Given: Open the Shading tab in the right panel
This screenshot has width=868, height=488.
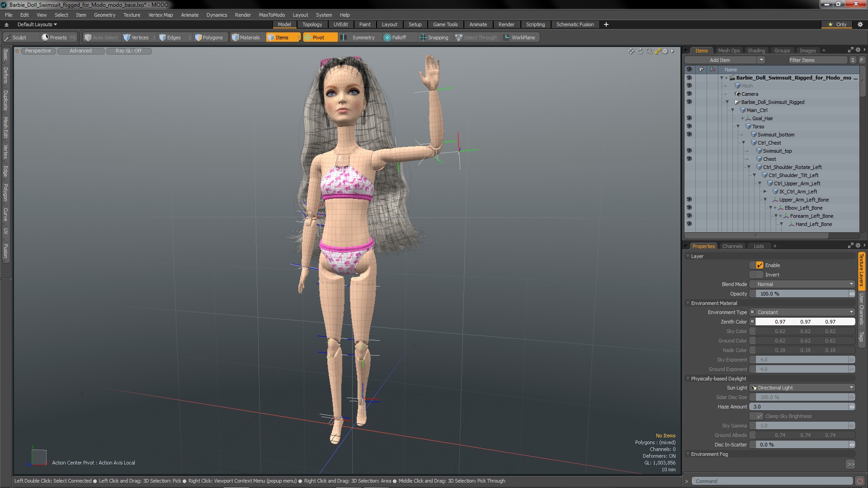Looking at the screenshot, I should point(756,51).
